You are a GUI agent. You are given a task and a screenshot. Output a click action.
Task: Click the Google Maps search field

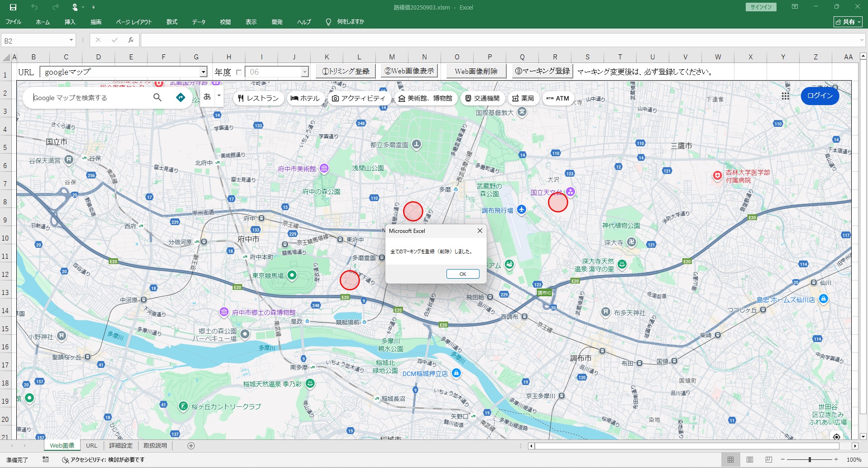[91, 98]
